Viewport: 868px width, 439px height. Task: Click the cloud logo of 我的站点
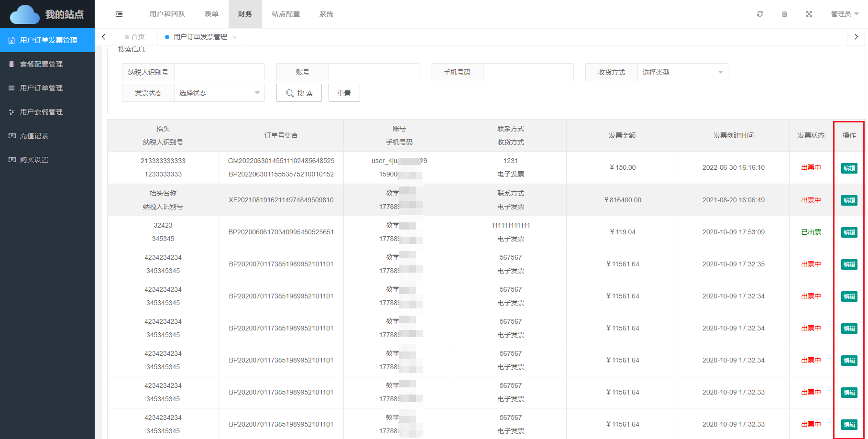24,14
